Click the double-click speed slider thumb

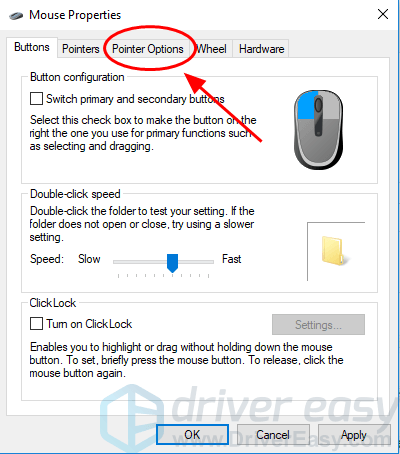(172, 263)
